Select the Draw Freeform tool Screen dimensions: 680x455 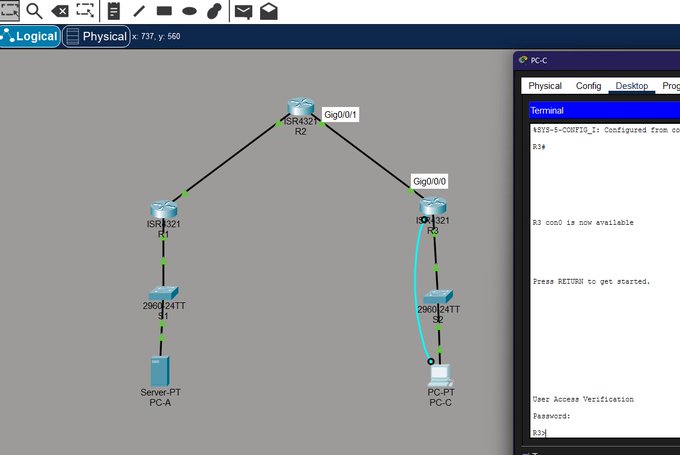215,11
